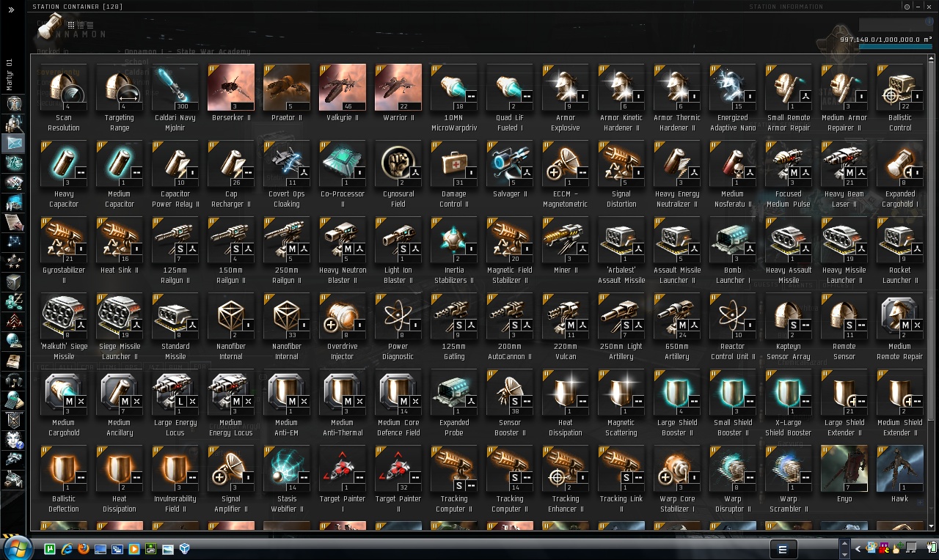Click the Station Information window title
The image size is (939, 560).
coord(786,7)
